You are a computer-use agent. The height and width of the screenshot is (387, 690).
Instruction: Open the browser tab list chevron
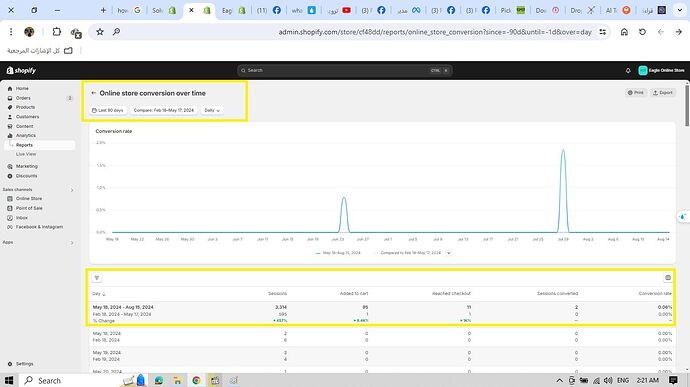point(680,10)
